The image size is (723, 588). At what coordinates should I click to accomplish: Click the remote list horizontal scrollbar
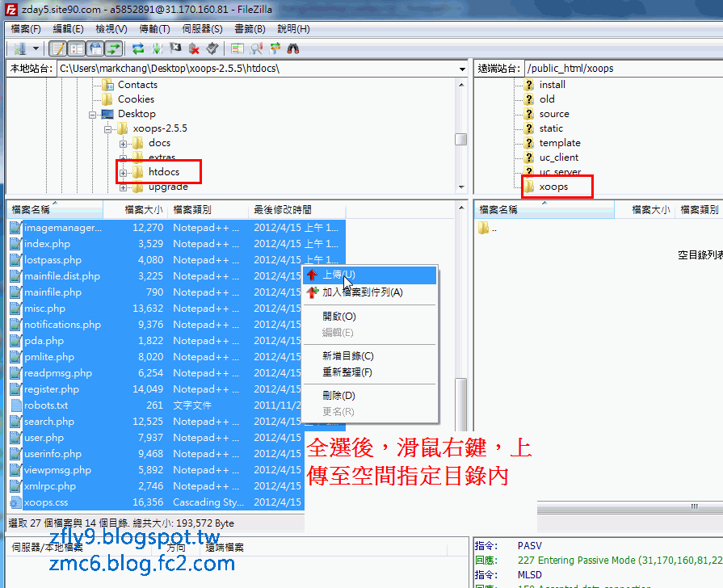click(x=630, y=506)
